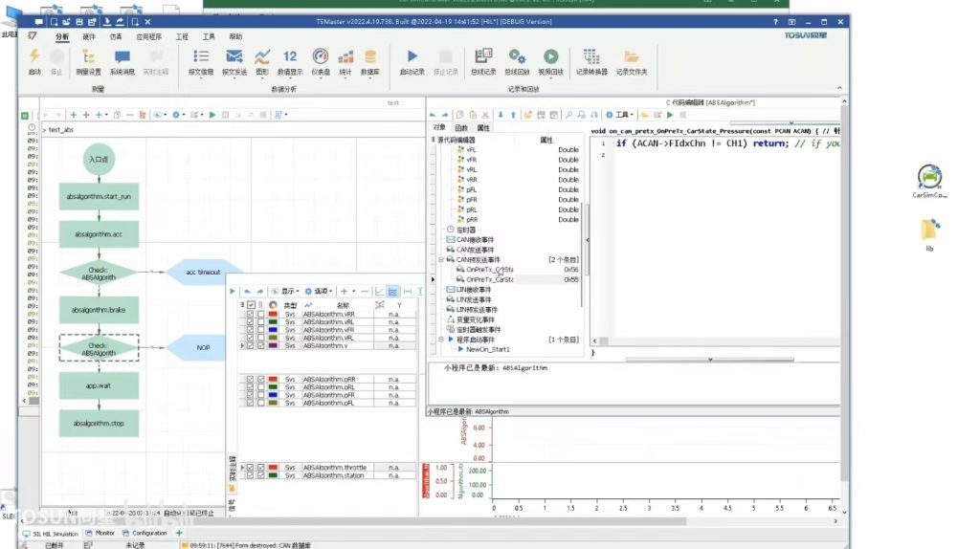The width and height of the screenshot is (980, 549).
Task: Select the NewOn_Start1 tree item
Action: click(487, 350)
